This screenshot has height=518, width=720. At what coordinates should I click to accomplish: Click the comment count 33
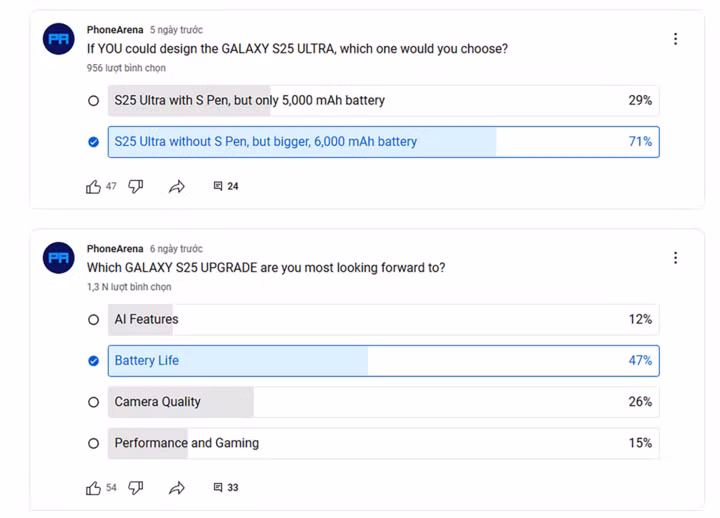coord(233,488)
